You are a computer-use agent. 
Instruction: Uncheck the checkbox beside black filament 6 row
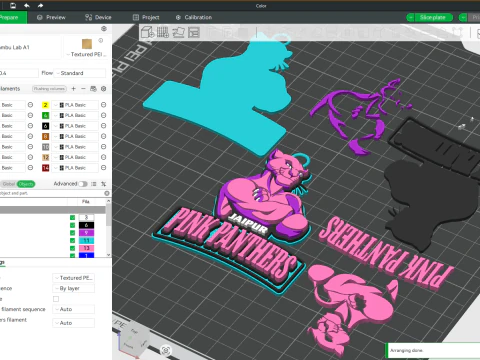72,225
